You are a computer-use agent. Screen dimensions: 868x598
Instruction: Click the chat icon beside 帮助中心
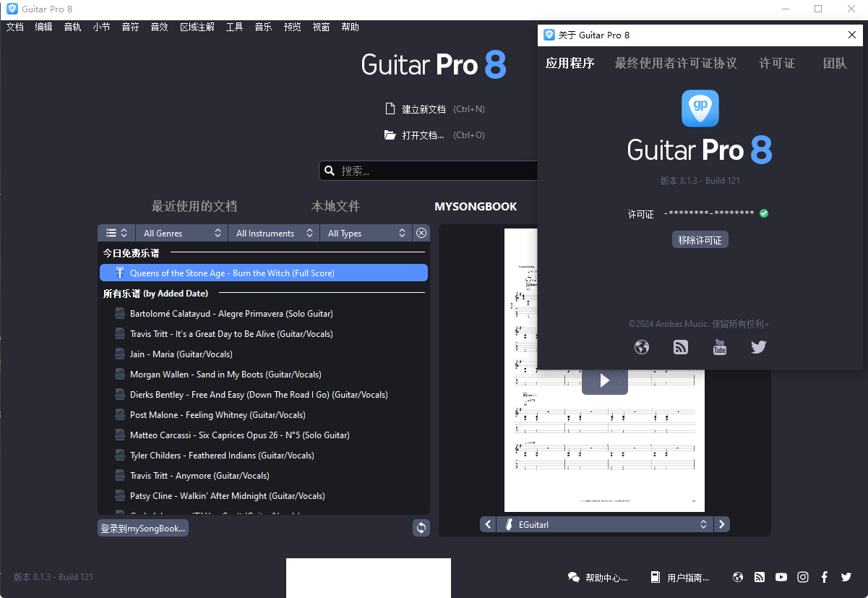(x=574, y=577)
